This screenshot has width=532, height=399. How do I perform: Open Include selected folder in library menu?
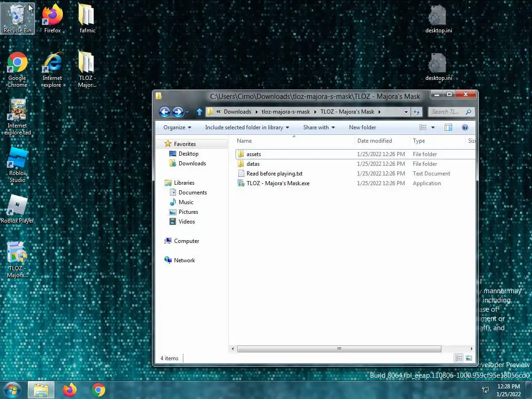click(247, 127)
